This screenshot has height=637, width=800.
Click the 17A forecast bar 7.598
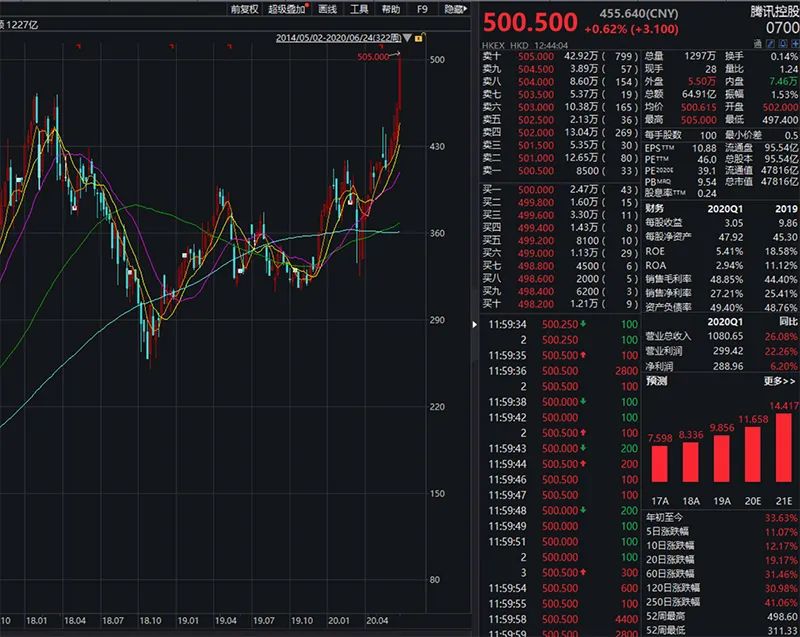(660, 464)
